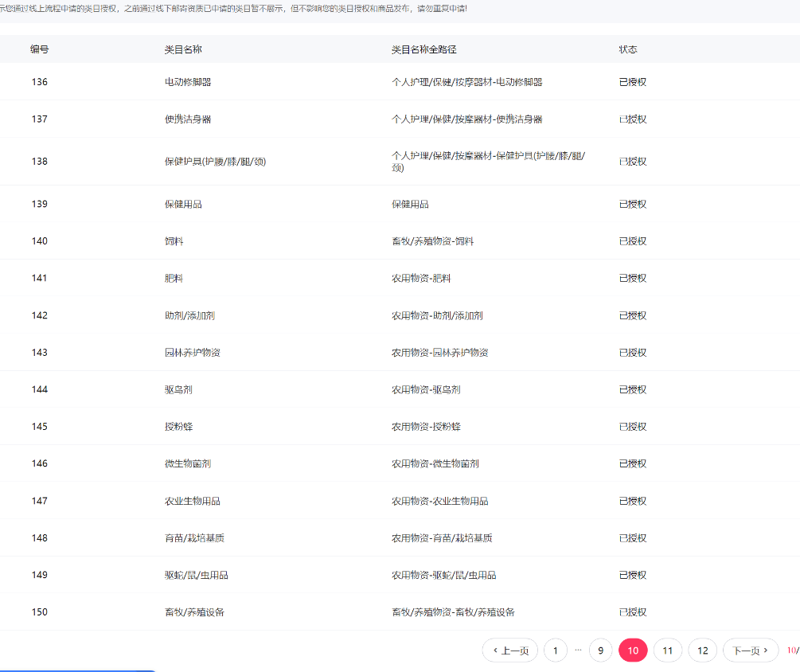800x672 pixels.
Task: Select the 饲料 category name in row 140
Action: coord(174,241)
